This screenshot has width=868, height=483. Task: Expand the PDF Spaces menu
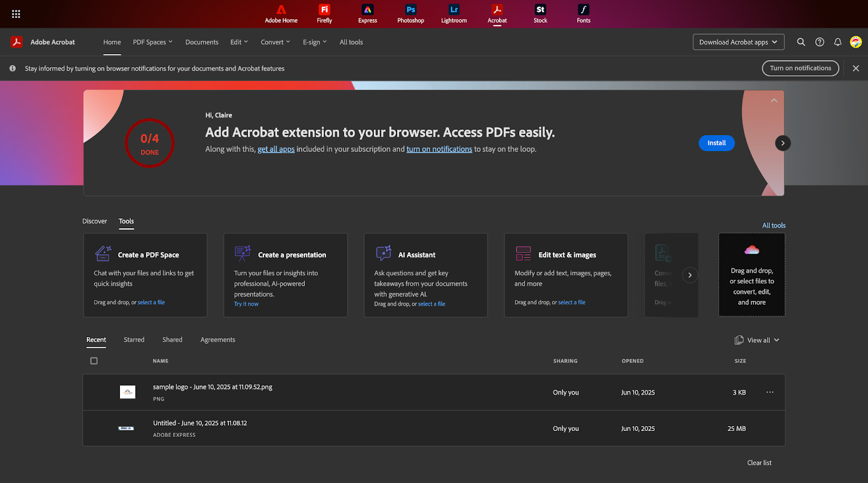click(152, 42)
